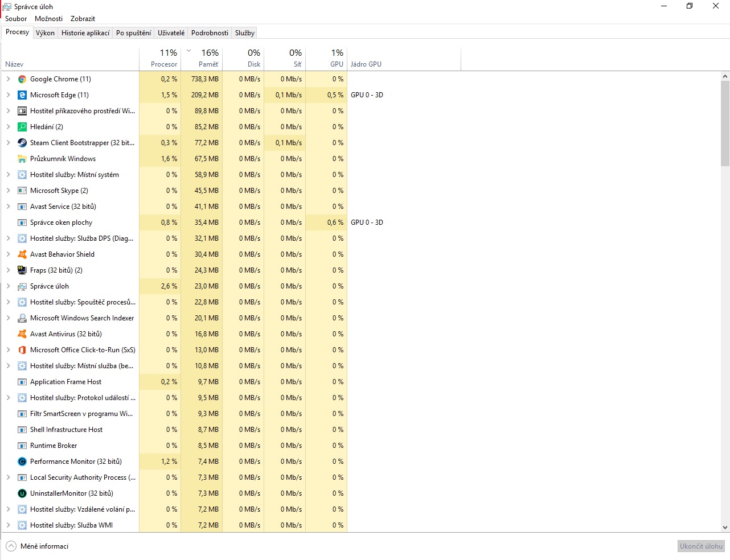Click the UninstallerMonitor process icon
Screen dimensions: 730x560
tap(22, 493)
